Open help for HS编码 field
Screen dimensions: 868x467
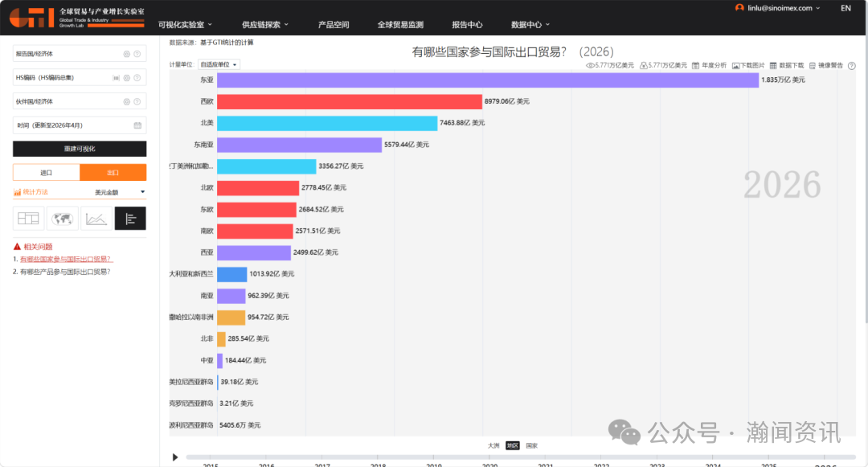click(137, 78)
